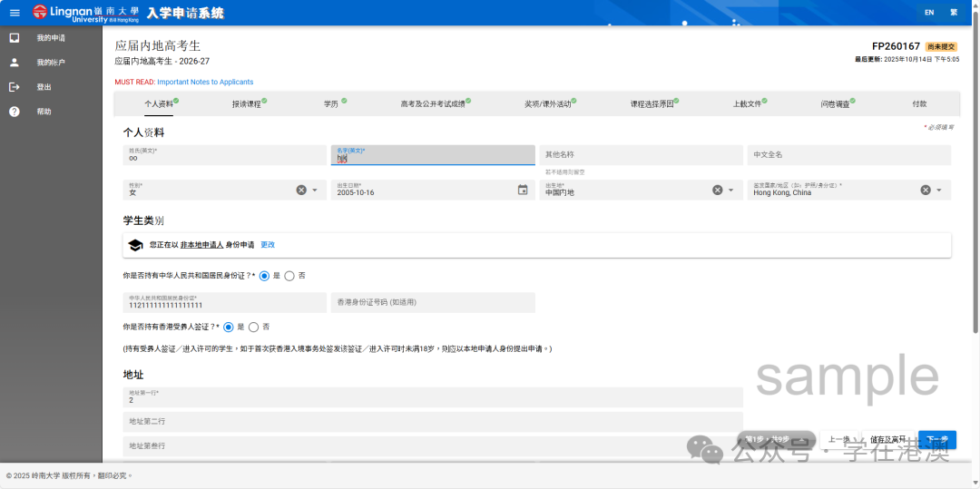Select 是 for 香港受养人签证 question

[x=229, y=327]
